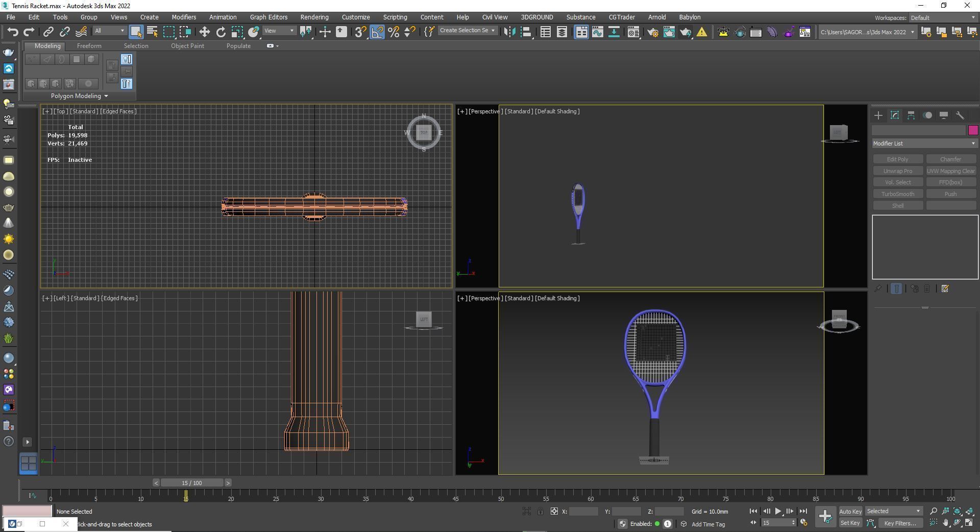Toggle Auto Key animation mode
Viewport: 980px width, 532px height.
click(x=850, y=511)
